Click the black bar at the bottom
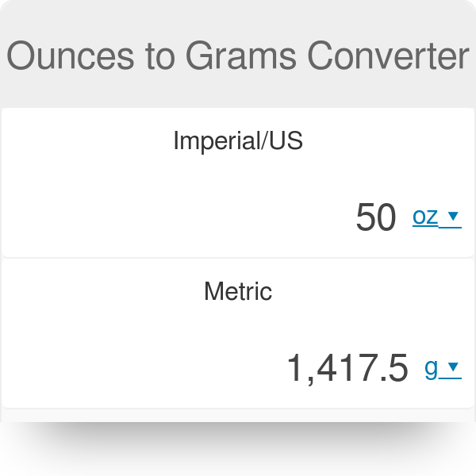The width and height of the screenshot is (476, 476). click(x=238, y=449)
